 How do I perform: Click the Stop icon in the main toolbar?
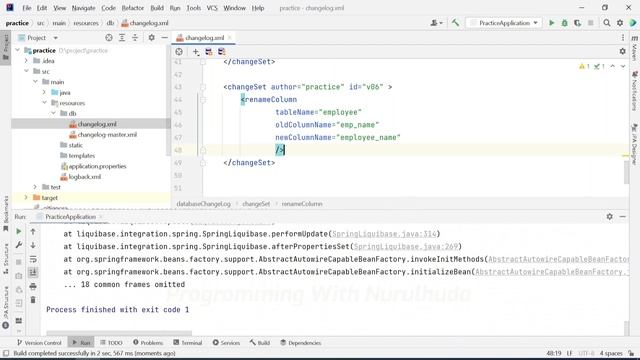[x=591, y=23]
